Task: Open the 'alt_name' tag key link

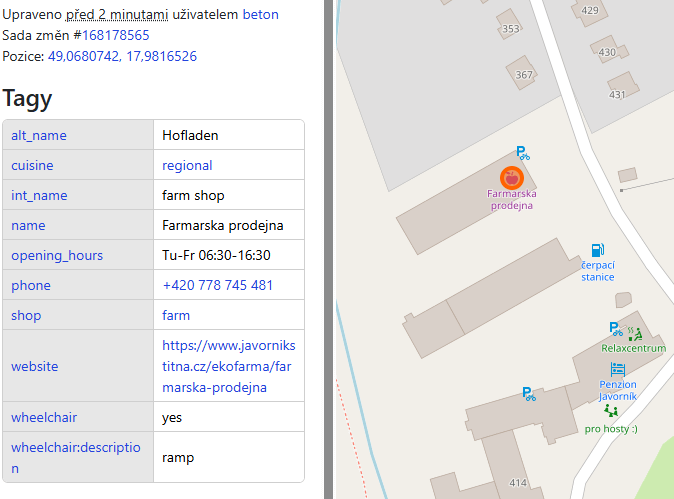Action: 39,135
